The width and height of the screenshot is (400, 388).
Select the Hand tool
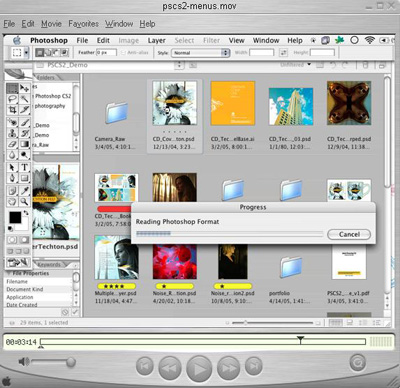pyautogui.click(x=12, y=201)
